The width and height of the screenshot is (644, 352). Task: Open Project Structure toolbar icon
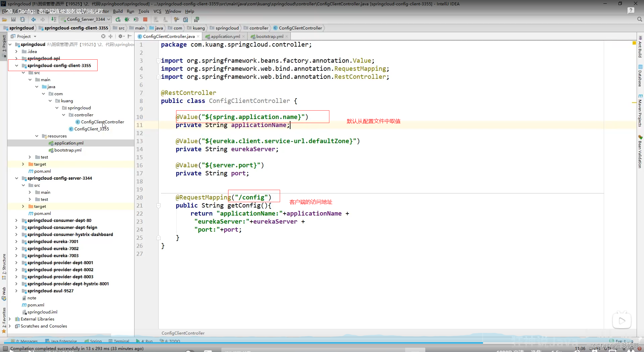coord(185,19)
